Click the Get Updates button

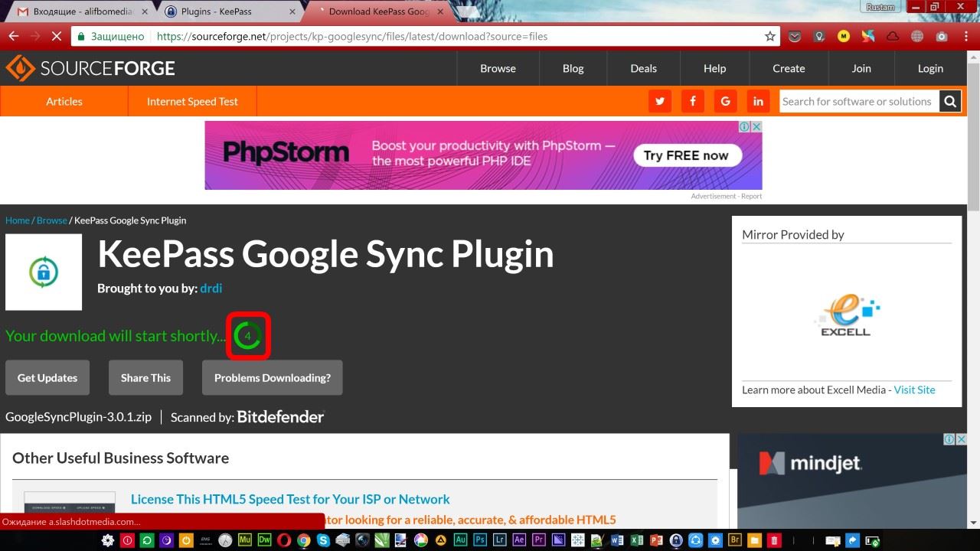(47, 377)
